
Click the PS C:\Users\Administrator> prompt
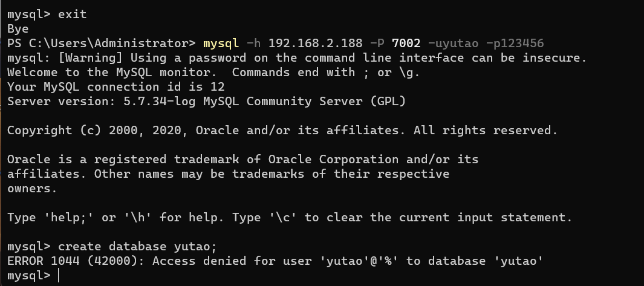click(x=102, y=43)
